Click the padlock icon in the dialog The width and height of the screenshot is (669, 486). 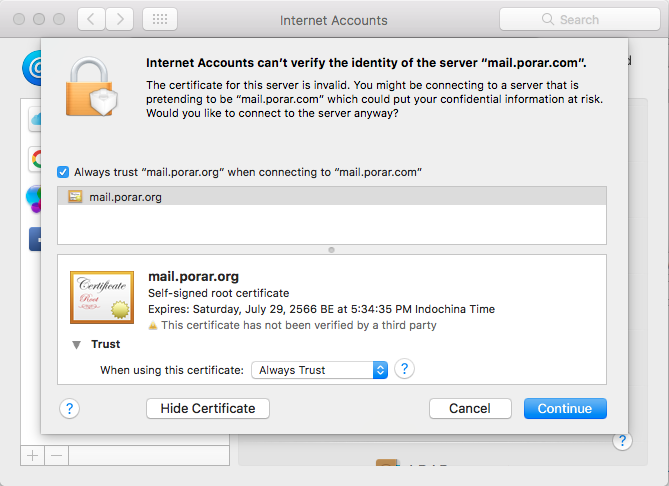point(95,86)
